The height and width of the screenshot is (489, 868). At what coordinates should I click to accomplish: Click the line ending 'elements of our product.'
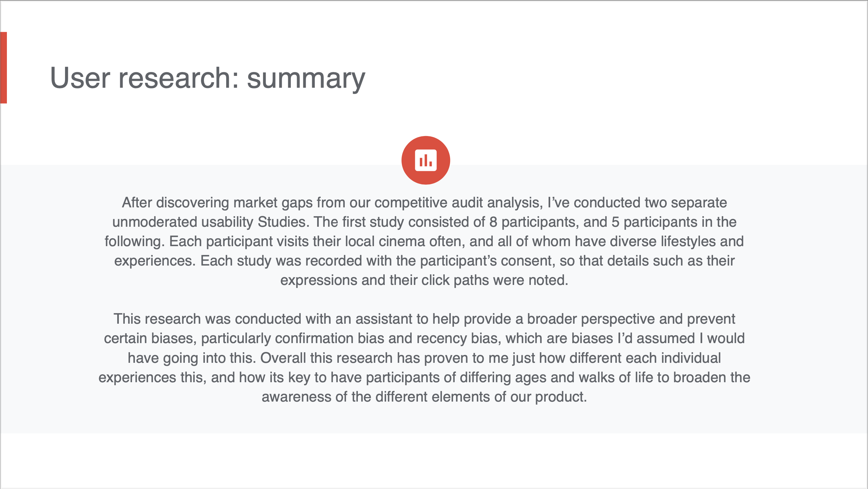coord(424,397)
